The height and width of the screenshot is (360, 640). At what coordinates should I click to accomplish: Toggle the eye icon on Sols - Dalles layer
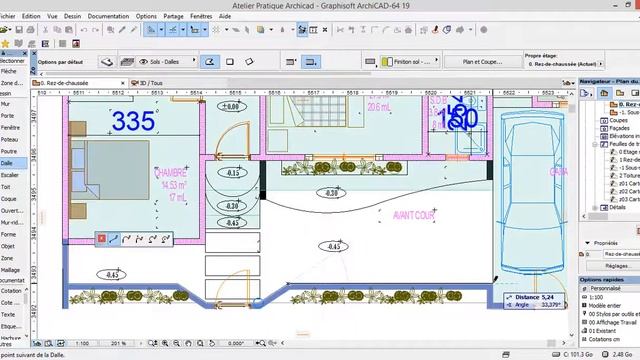click(143, 62)
